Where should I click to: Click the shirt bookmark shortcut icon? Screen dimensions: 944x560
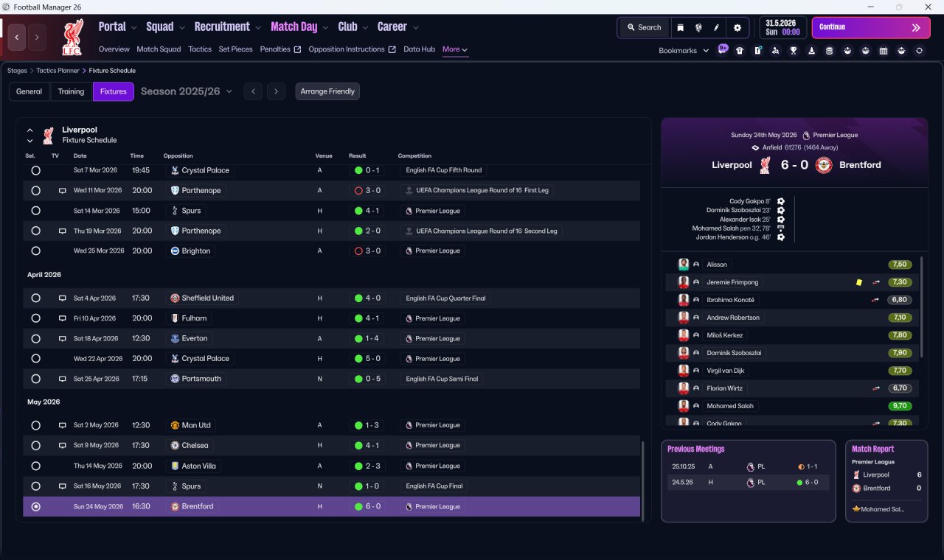(740, 51)
